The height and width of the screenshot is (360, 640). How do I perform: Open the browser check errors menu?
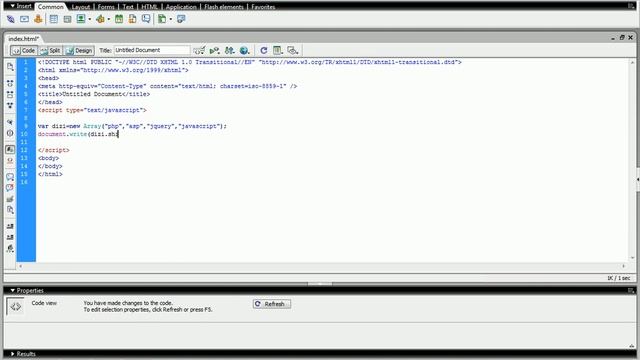199,51
